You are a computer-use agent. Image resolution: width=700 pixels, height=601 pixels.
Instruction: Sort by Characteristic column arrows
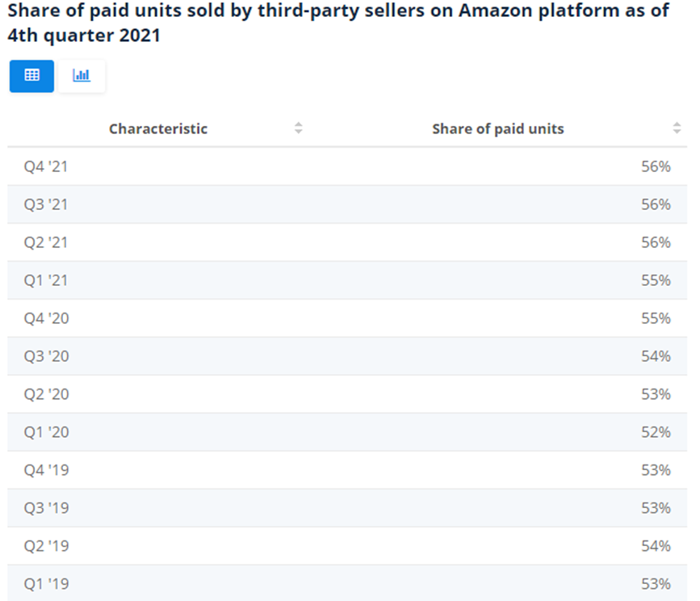coord(299,128)
